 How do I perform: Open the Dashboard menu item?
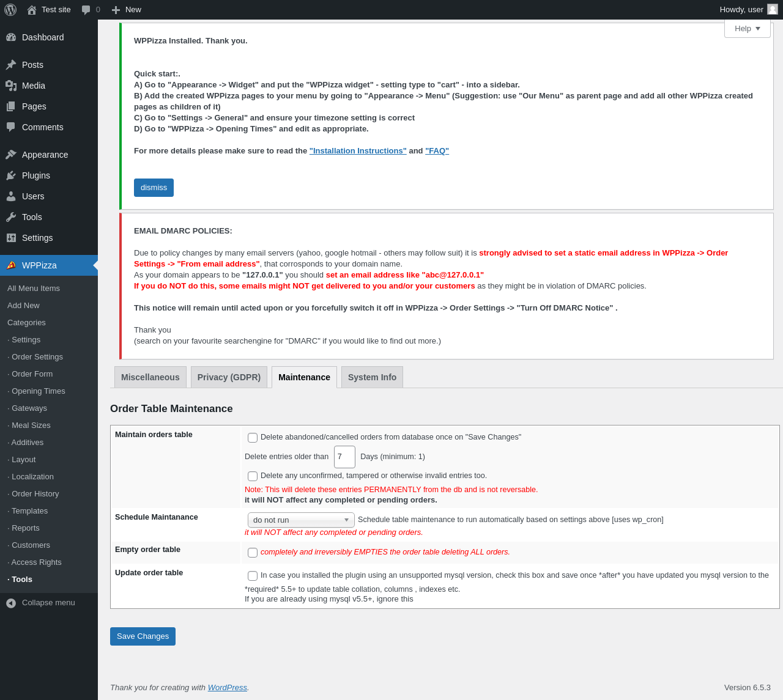pos(49,37)
